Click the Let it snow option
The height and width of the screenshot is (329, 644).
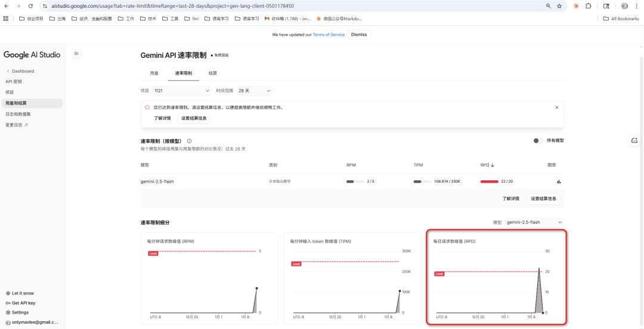click(20, 293)
